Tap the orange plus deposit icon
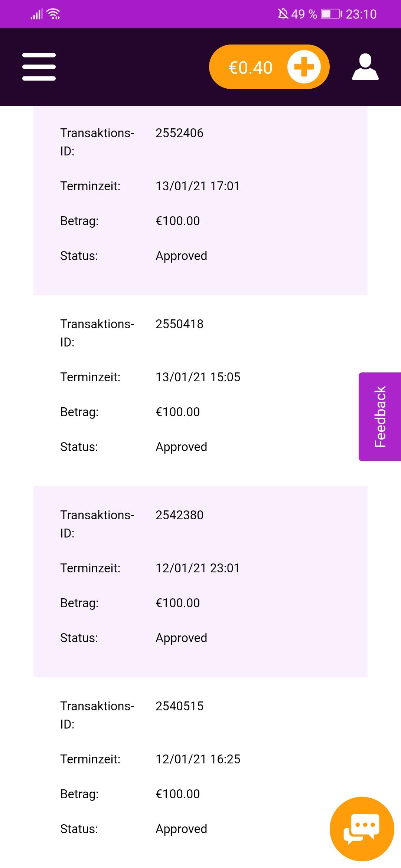401x868 pixels. coord(304,67)
